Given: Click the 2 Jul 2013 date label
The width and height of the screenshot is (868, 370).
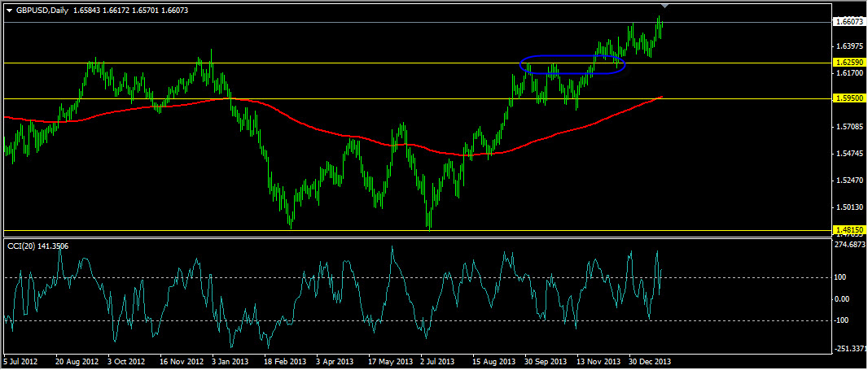Looking at the screenshot, I should [x=438, y=362].
